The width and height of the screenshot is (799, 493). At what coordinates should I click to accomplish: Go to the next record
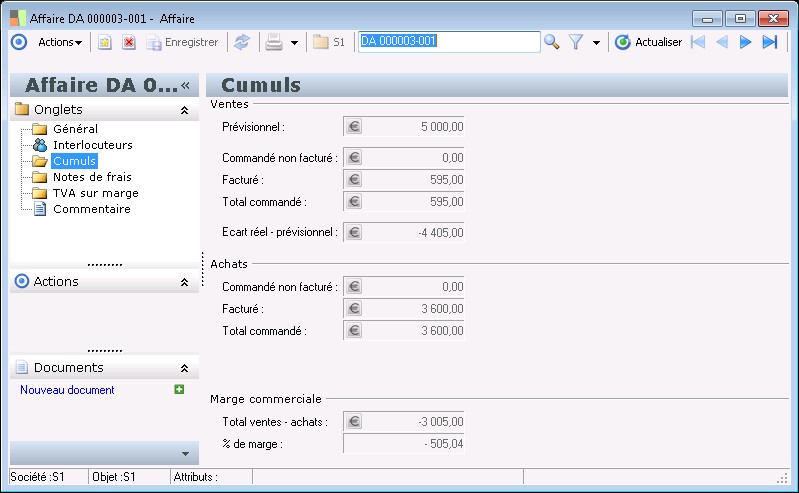click(745, 42)
